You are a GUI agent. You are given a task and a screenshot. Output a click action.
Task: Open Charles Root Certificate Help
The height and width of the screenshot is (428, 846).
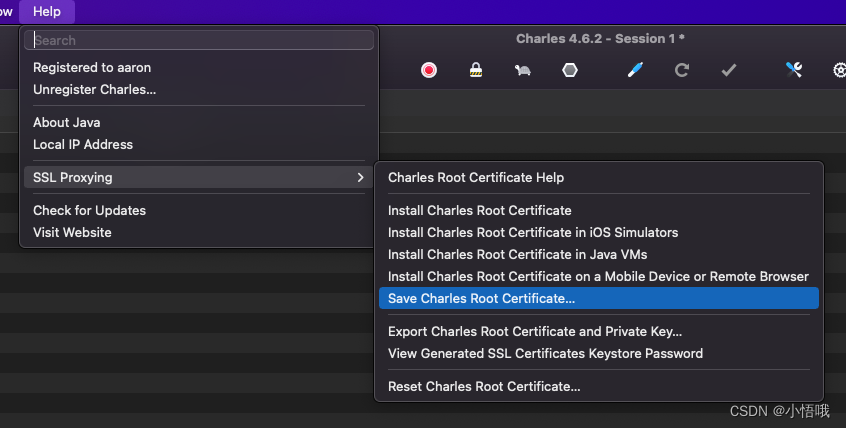click(599, 178)
